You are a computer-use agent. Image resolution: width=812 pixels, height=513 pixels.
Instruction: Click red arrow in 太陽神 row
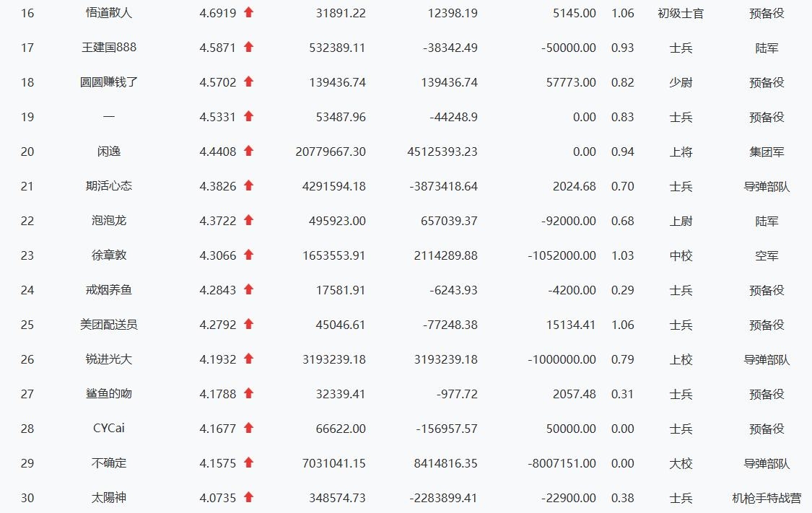(248, 497)
